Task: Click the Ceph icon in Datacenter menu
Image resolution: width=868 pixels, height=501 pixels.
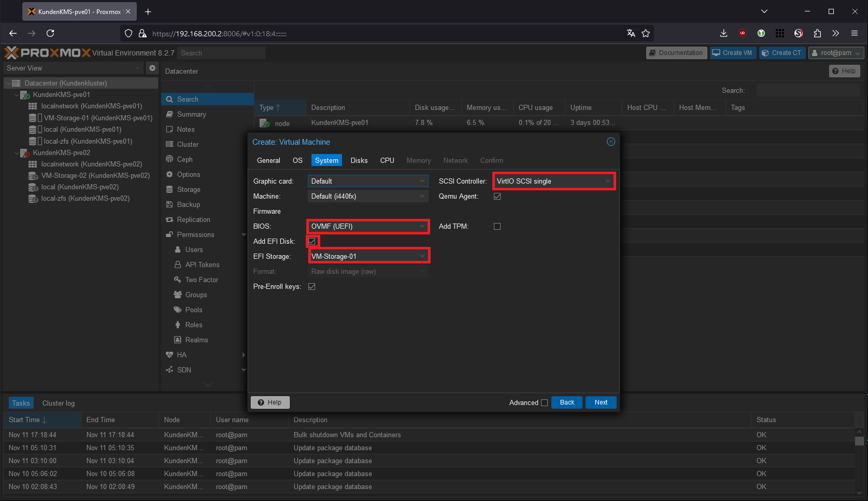Action: (169, 159)
